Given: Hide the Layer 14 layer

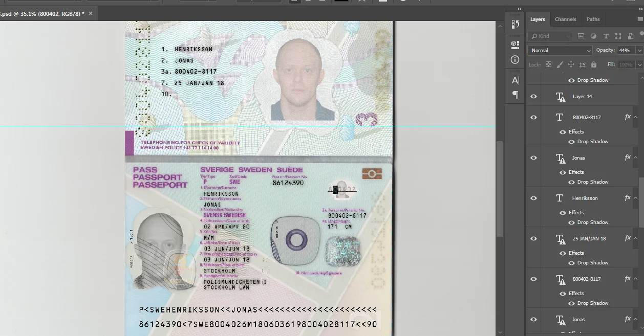Looking at the screenshot, I should pos(533,97).
